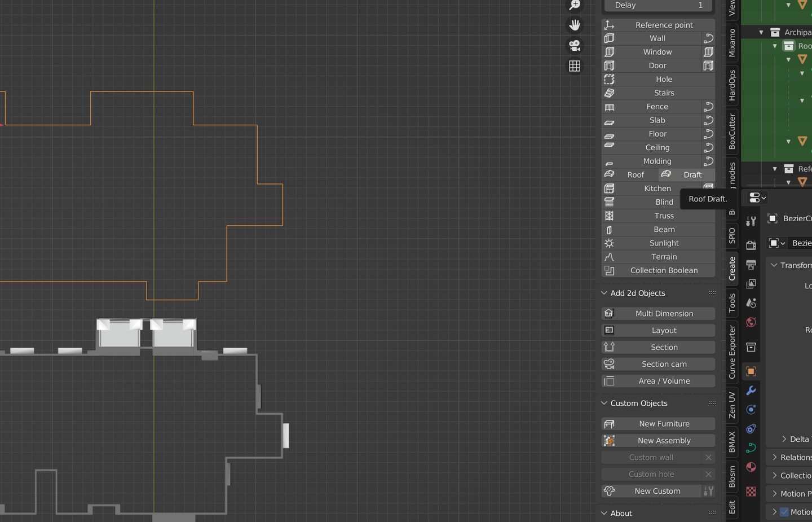
Task: Switch to the BMAX sidebar tab
Action: pyautogui.click(x=732, y=442)
